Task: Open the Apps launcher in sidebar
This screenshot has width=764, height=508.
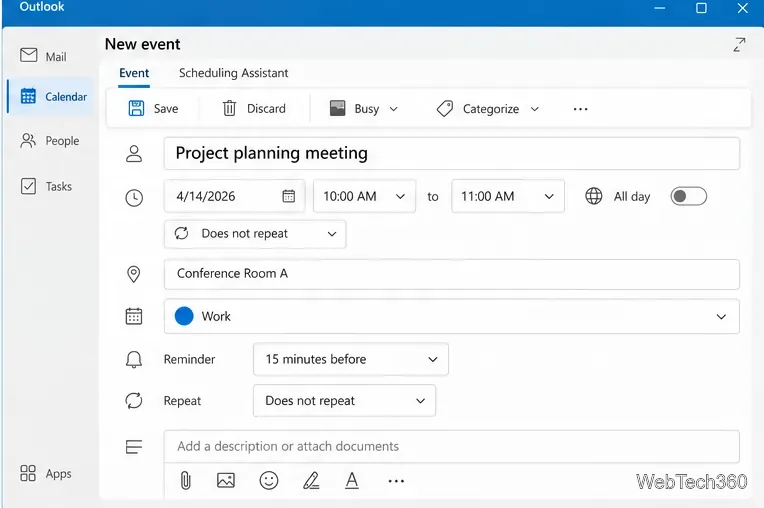Action: [46, 473]
